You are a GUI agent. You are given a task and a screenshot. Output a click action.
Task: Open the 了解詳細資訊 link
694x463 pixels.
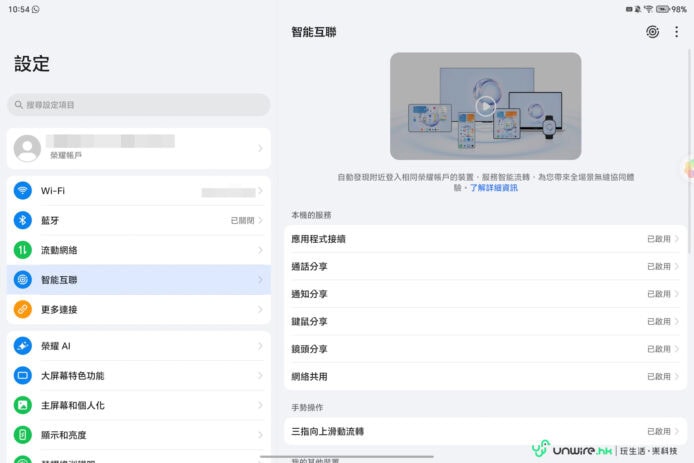[x=494, y=188]
